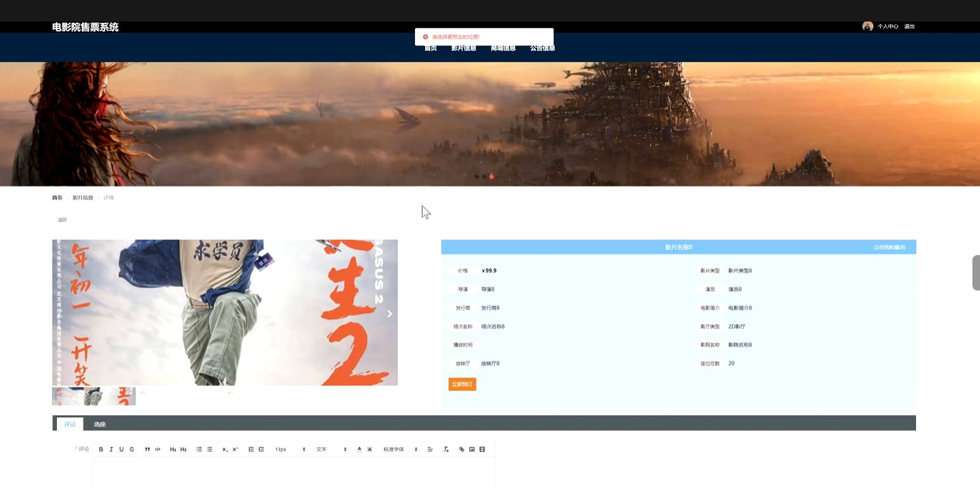The height and width of the screenshot is (488, 980).
Task: Decrease indent in the editor
Action: click(251, 449)
